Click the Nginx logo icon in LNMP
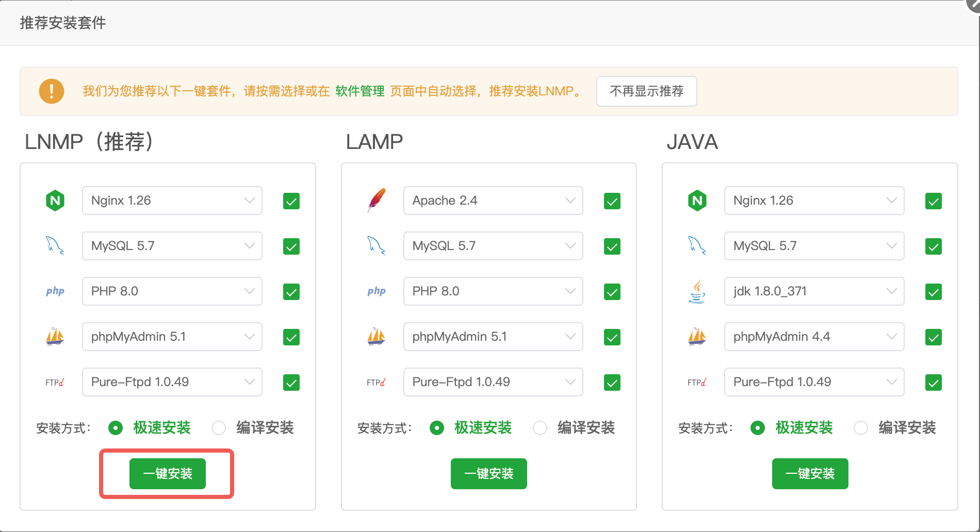 click(55, 201)
